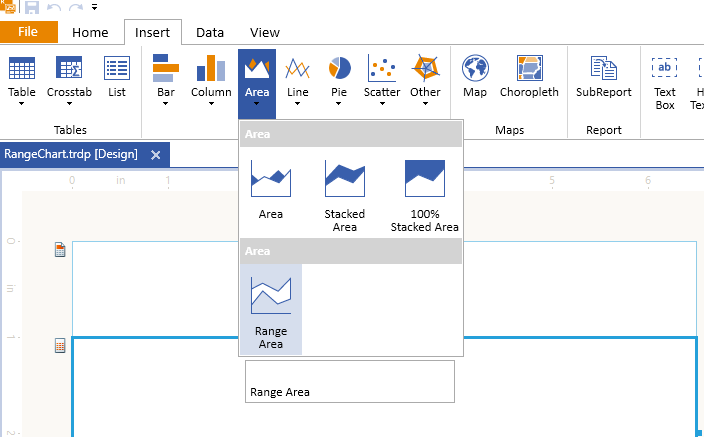The height and width of the screenshot is (437, 704).
Task: Insert a Map item
Action: (x=475, y=76)
